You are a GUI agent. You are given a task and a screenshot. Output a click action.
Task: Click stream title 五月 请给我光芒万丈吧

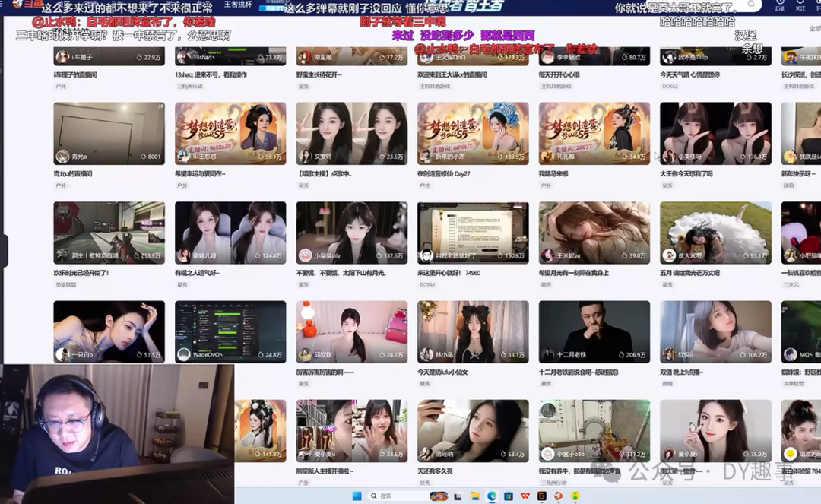[689, 273]
